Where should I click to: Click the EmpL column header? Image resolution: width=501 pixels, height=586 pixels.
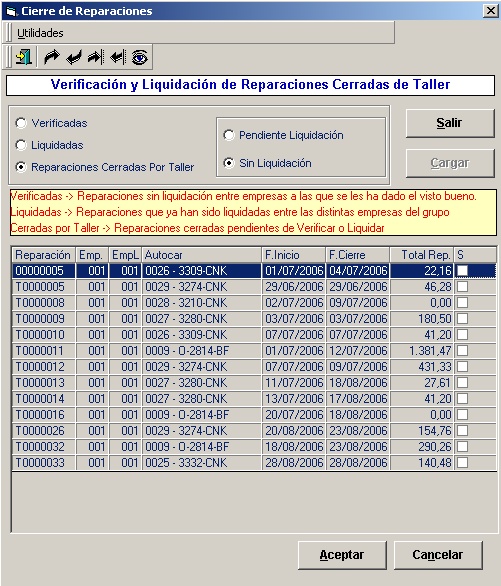click(x=125, y=255)
